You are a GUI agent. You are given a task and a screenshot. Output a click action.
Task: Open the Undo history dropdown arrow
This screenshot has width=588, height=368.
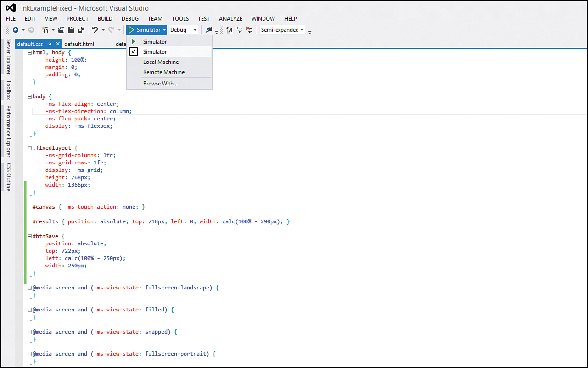tap(103, 30)
